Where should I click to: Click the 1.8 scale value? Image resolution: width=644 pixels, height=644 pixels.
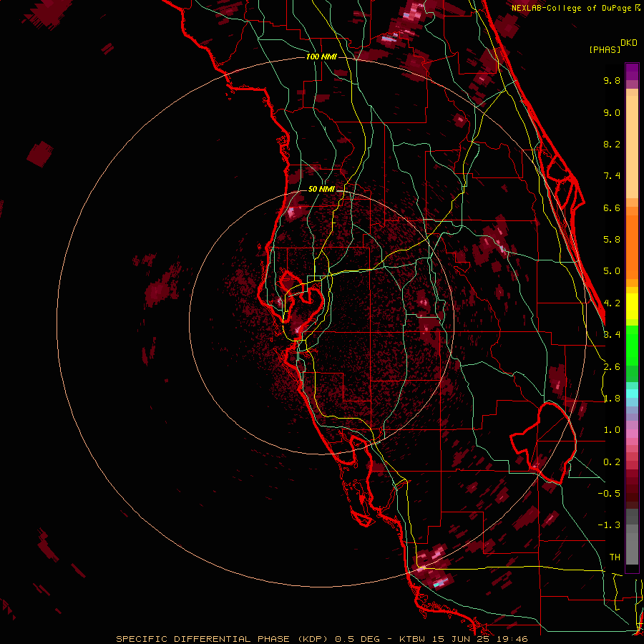(x=612, y=399)
